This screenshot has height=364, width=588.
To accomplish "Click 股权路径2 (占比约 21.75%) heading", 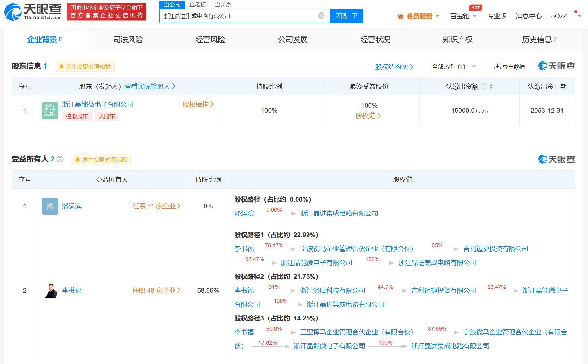I will point(276,277).
